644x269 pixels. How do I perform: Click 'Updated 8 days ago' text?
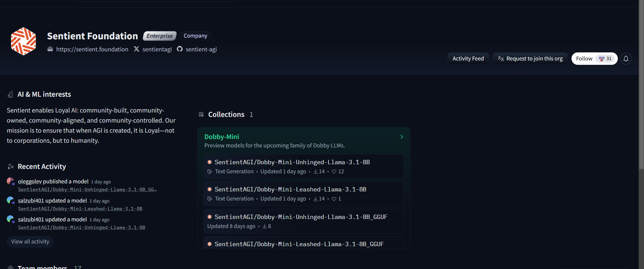(231, 226)
